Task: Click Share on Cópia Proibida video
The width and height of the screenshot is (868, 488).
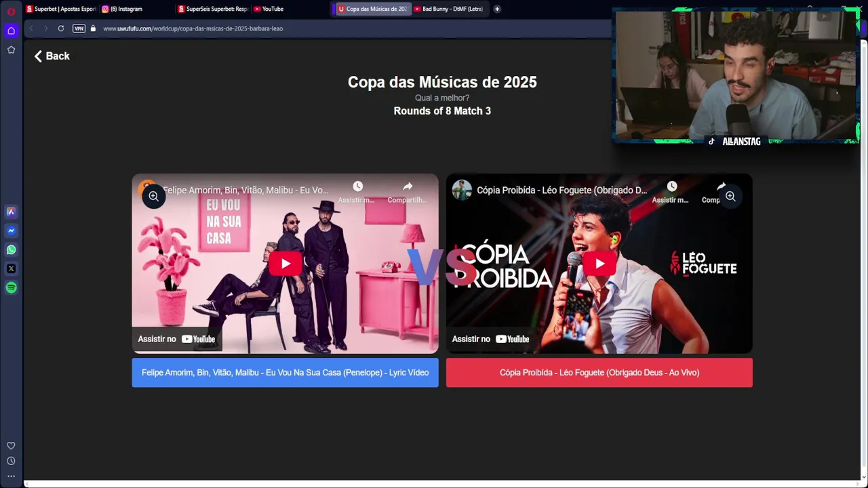Action: [x=717, y=192]
